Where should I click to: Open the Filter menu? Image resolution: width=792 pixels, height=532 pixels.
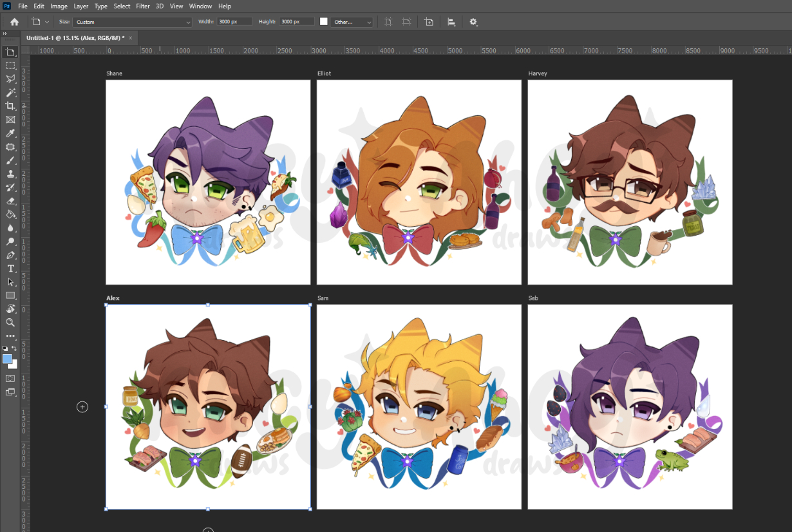[143, 6]
